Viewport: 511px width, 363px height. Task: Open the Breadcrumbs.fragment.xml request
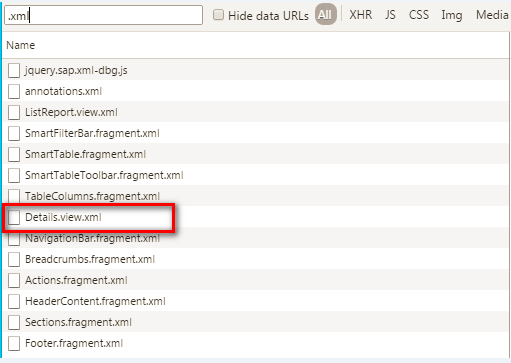click(90, 259)
